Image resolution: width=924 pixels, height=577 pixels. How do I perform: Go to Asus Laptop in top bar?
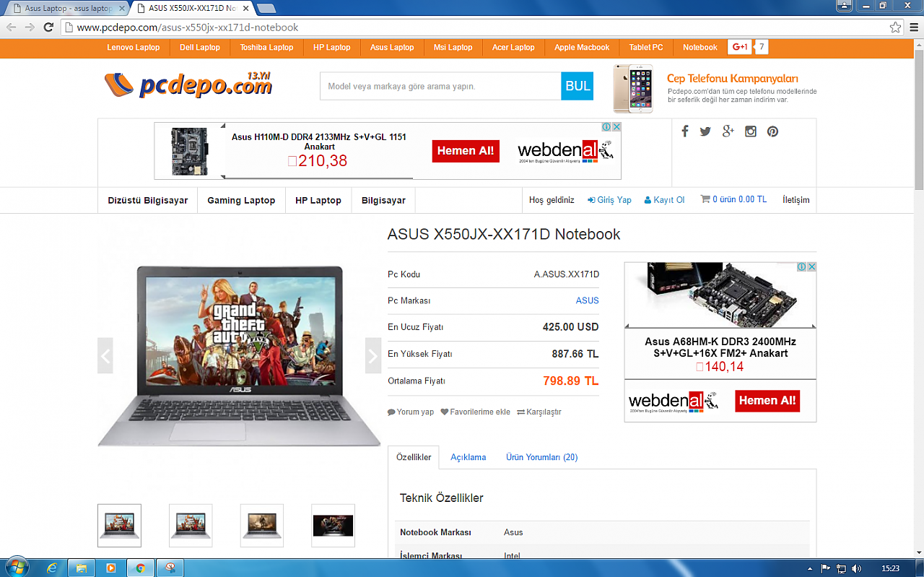392,48
